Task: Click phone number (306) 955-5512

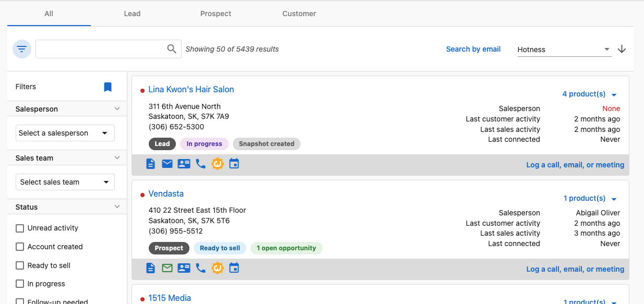Action: (176, 231)
